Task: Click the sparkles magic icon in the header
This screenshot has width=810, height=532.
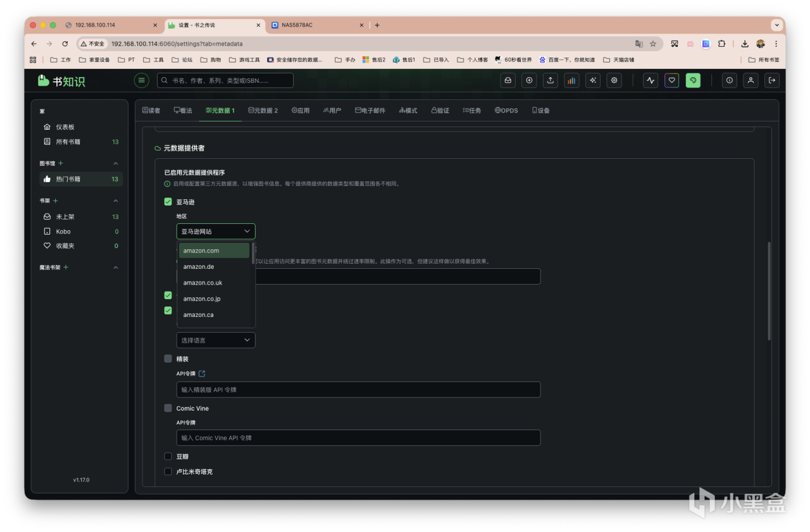Action: [x=593, y=80]
